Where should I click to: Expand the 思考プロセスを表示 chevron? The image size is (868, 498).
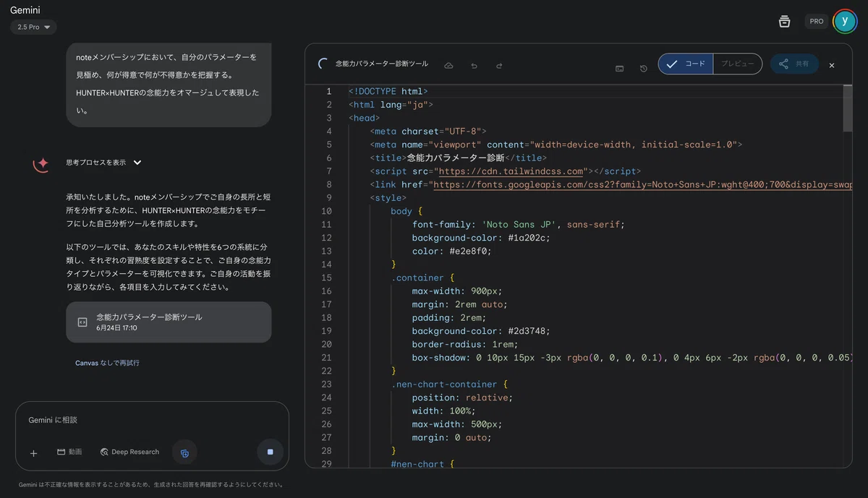137,163
